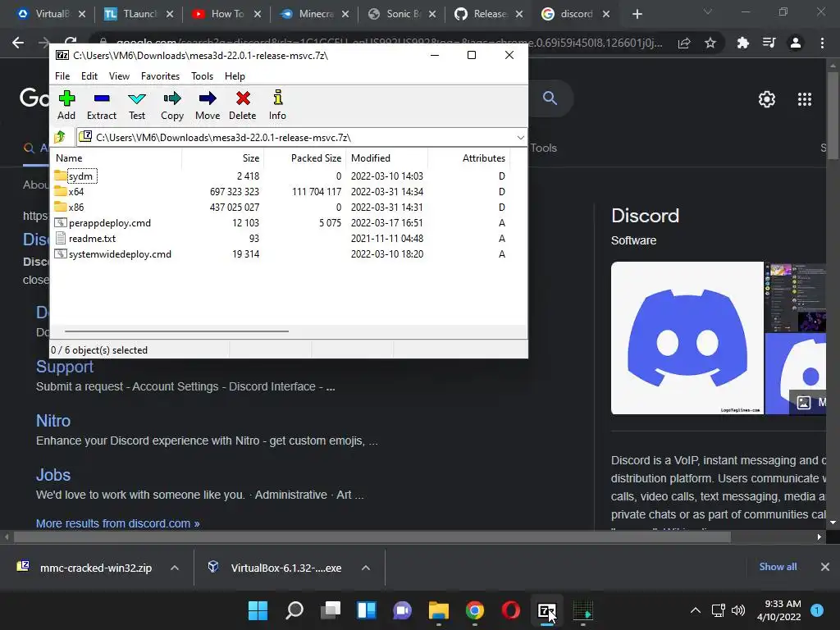Open the Tools menu in 7-Zip
This screenshot has width=840, height=630.
(202, 76)
